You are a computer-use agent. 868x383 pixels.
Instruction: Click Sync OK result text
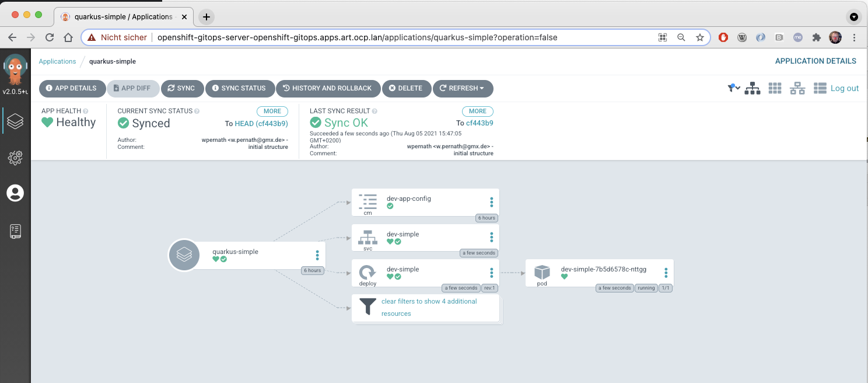coord(346,123)
